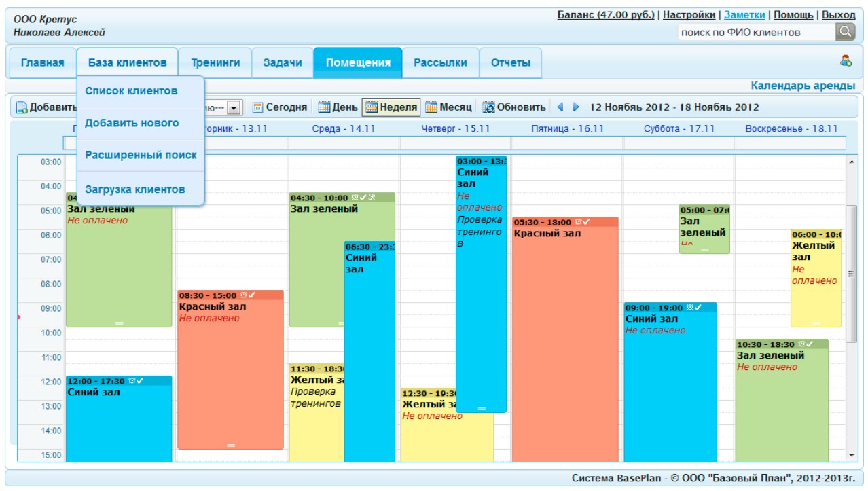
Task: Click checkmark icon on 12:00 - 17:30 event
Action: point(140,381)
